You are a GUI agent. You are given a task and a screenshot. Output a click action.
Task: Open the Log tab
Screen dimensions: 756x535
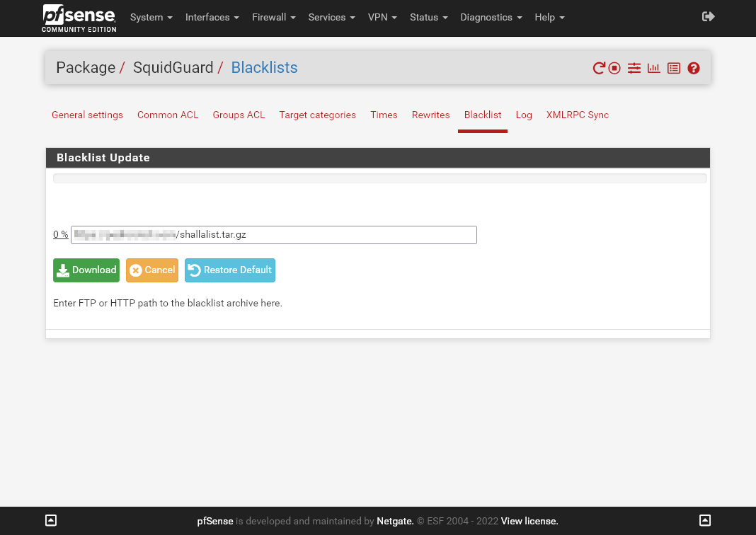[524, 115]
